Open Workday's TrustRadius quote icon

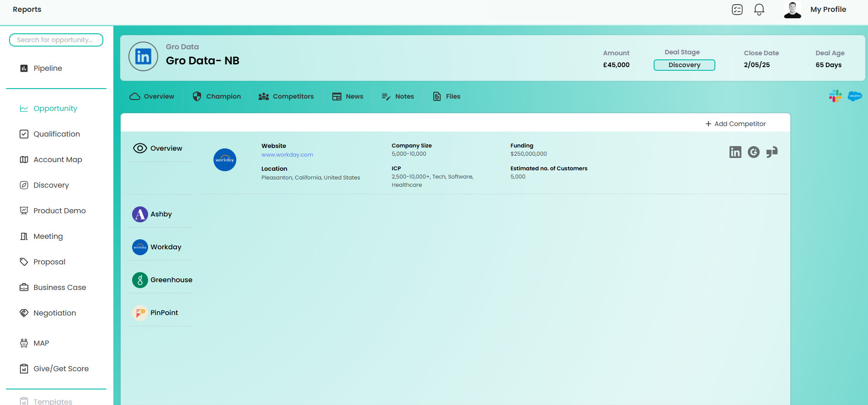click(772, 152)
